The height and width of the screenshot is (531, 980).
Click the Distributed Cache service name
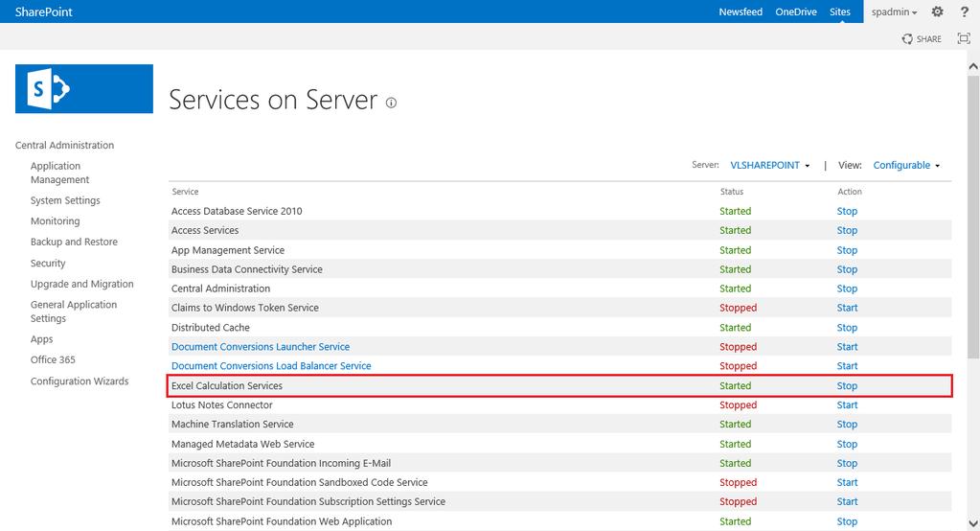[211, 328]
